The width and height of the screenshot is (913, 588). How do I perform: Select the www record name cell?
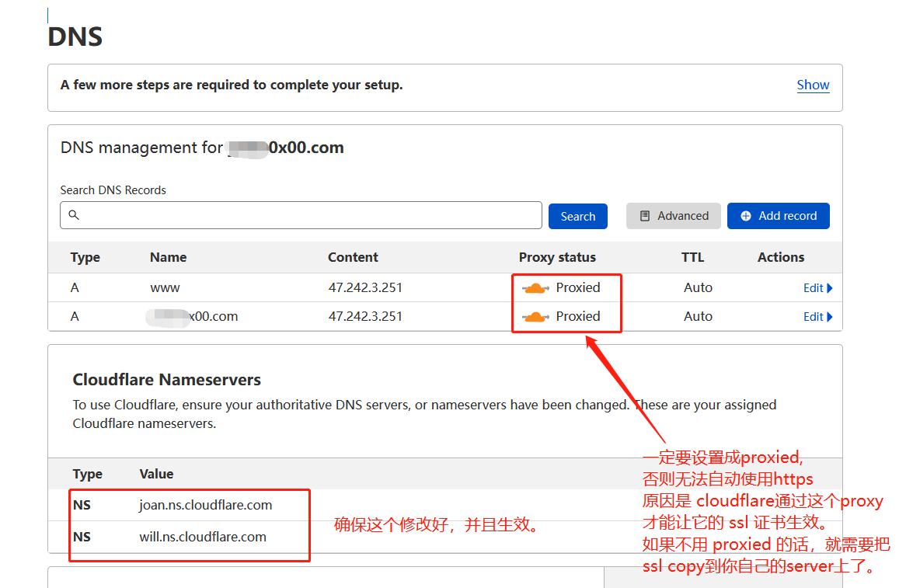pos(165,287)
